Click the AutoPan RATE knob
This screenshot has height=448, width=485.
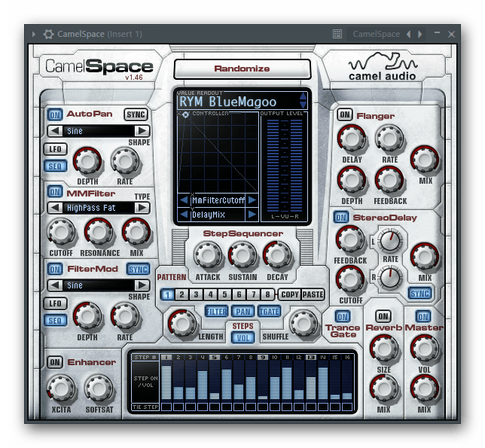click(125, 161)
